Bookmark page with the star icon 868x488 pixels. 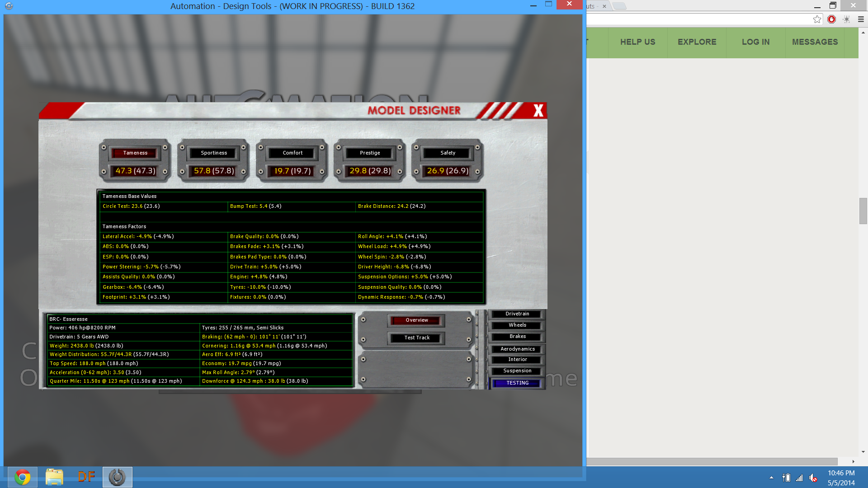[816, 19]
